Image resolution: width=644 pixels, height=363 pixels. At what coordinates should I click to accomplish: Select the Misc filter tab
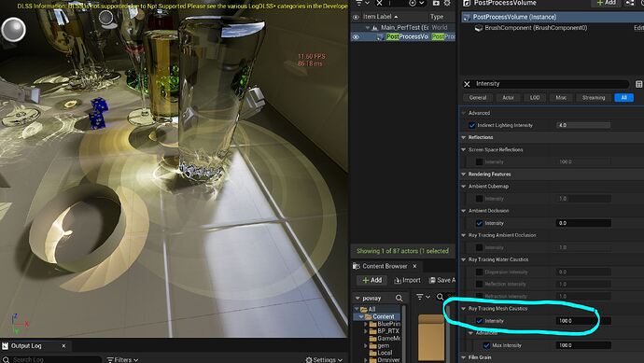click(561, 98)
